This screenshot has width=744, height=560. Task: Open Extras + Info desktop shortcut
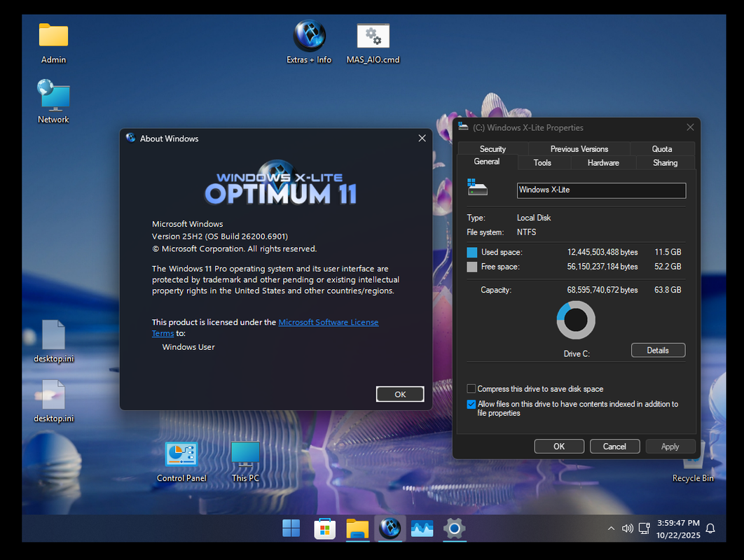(x=309, y=42)
